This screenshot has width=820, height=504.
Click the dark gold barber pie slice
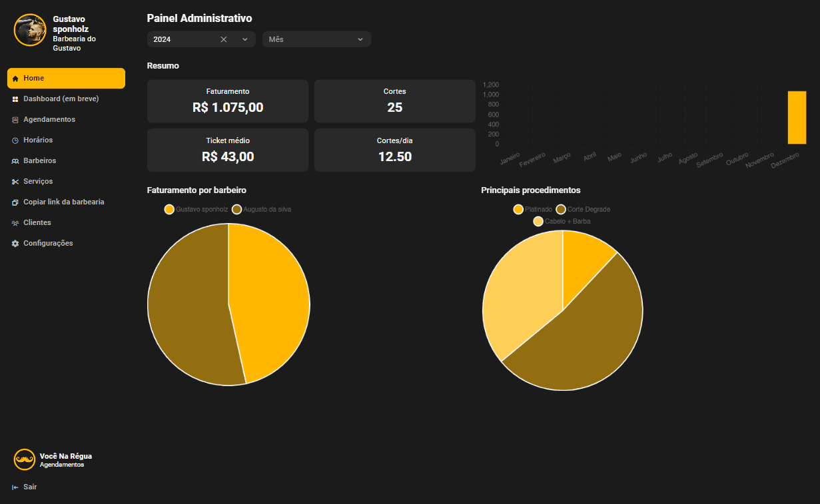point(187,306)
